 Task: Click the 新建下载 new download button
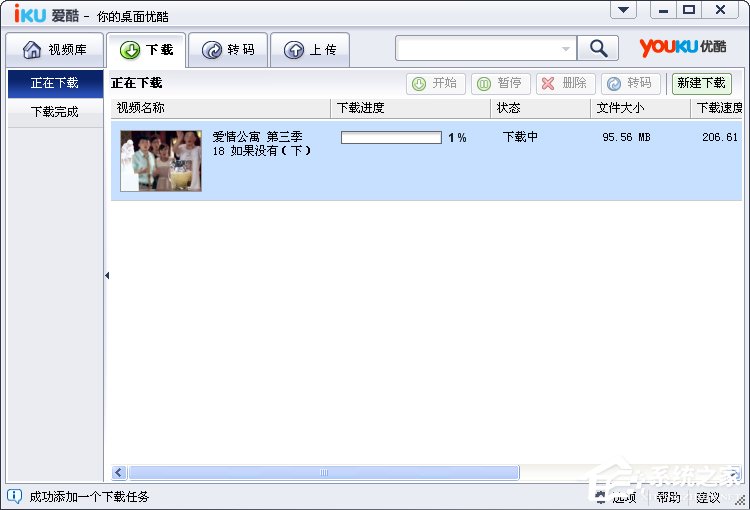point(701,84)
